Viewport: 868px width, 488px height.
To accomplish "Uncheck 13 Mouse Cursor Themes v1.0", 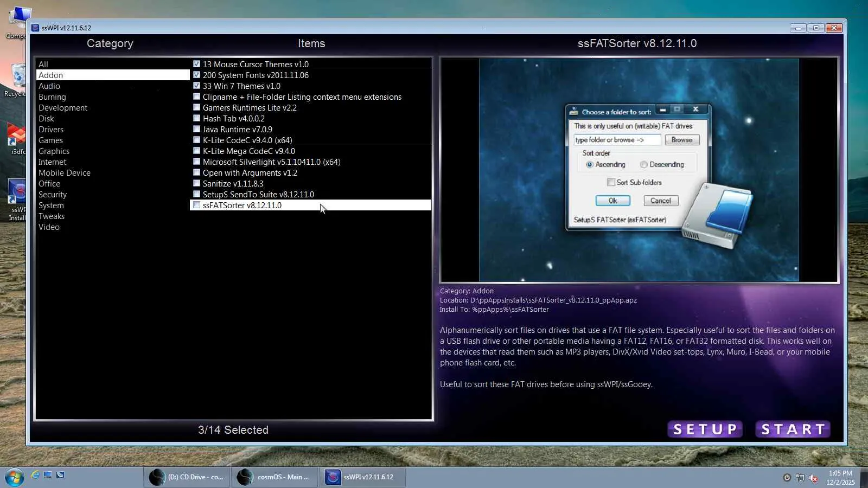I will pyautogui.click(x=197, y=64).
